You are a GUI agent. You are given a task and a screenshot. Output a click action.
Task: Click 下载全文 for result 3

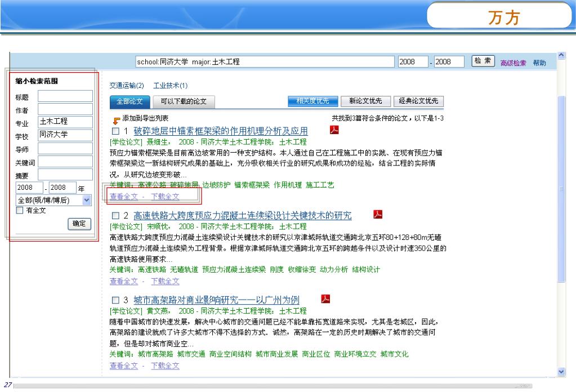(x=166, y=366)
